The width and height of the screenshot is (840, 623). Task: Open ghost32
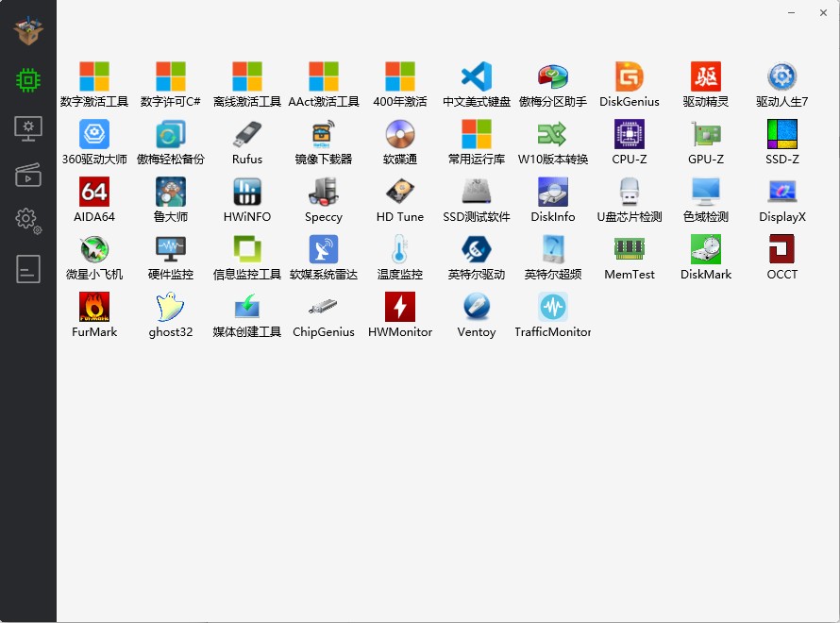pos(170,315)
